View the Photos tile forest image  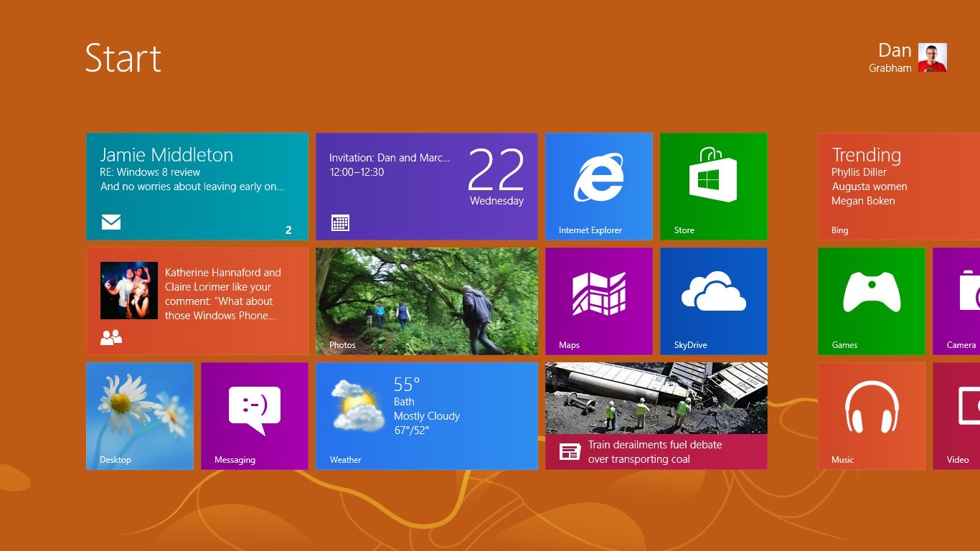click(x=426, y=301)
